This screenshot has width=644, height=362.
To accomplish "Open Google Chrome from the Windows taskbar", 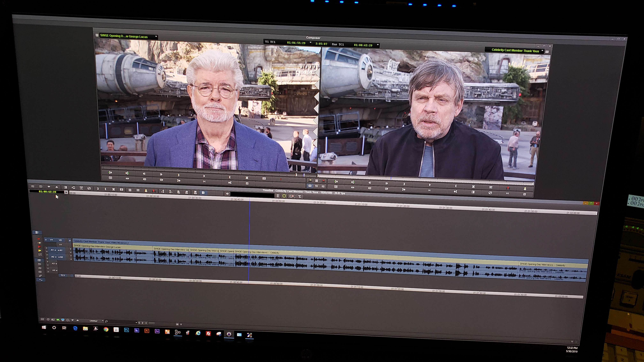I will (106, 329).
